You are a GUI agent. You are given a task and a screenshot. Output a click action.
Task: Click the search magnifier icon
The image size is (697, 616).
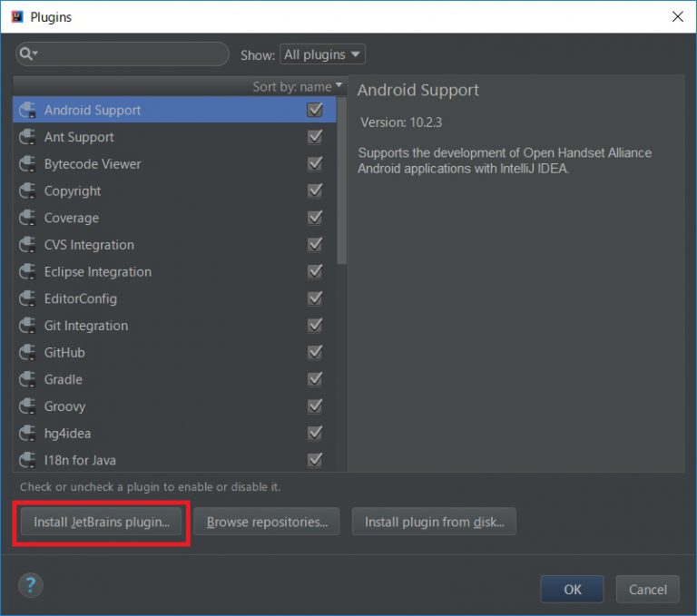coord(27,54)
